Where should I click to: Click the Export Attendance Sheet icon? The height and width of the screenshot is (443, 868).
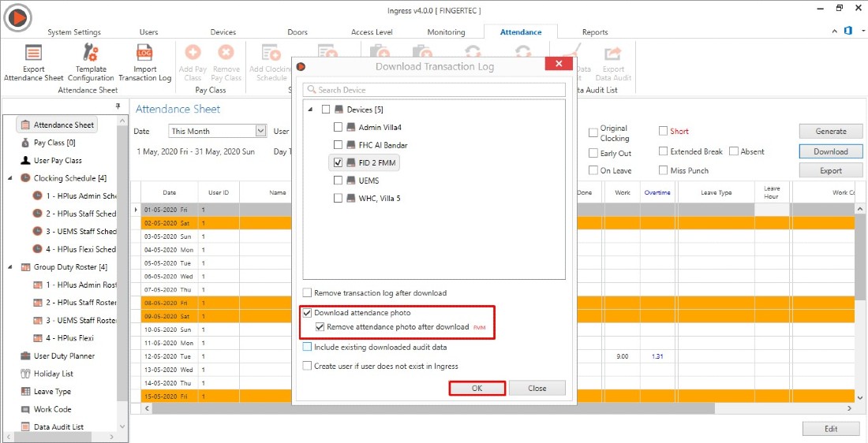click(33, 54)
